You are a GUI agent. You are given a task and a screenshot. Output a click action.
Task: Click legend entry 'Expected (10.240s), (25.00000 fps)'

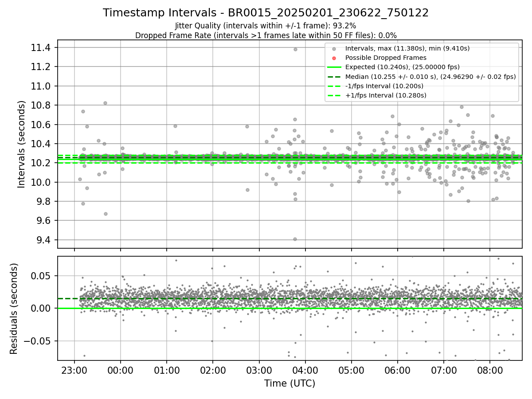(402, 67)
